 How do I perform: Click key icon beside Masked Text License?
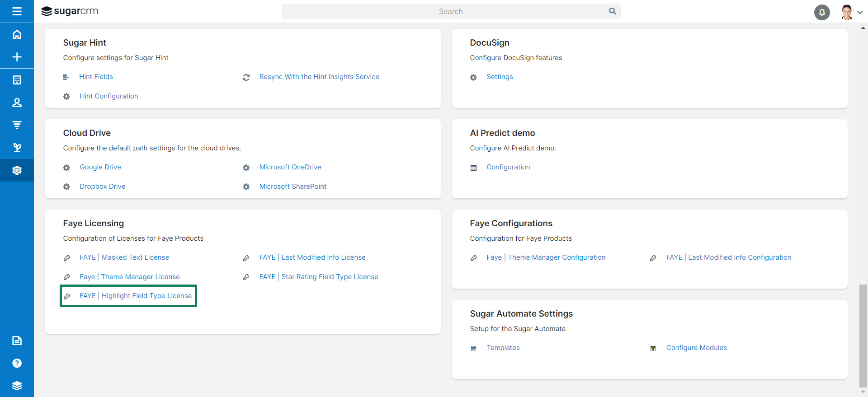pyautogui.click(x=66, y=258)
